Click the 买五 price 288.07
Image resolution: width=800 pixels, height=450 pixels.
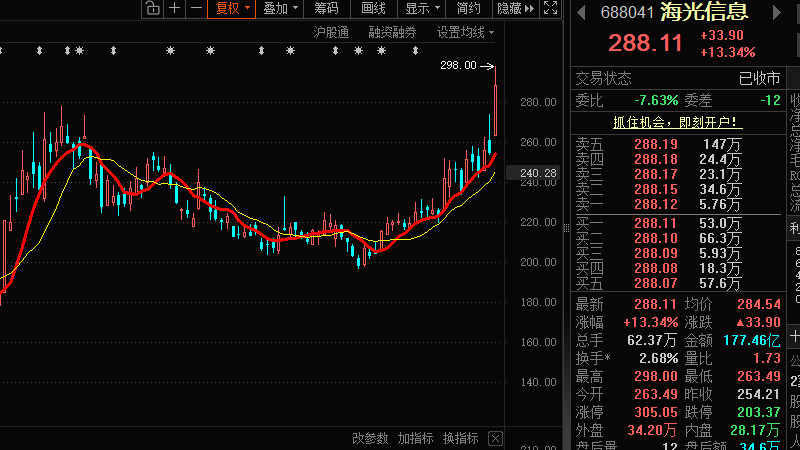click(656, 283)
